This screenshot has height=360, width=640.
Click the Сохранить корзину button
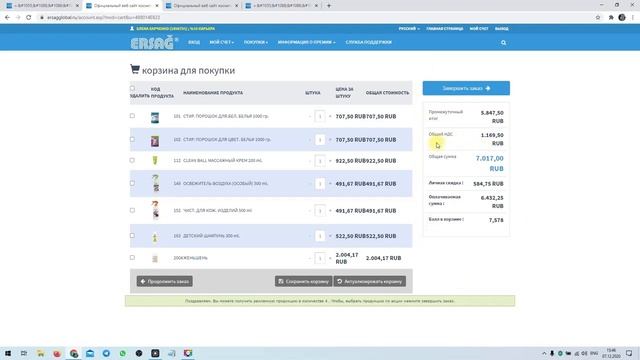click(x=304, y=281)
